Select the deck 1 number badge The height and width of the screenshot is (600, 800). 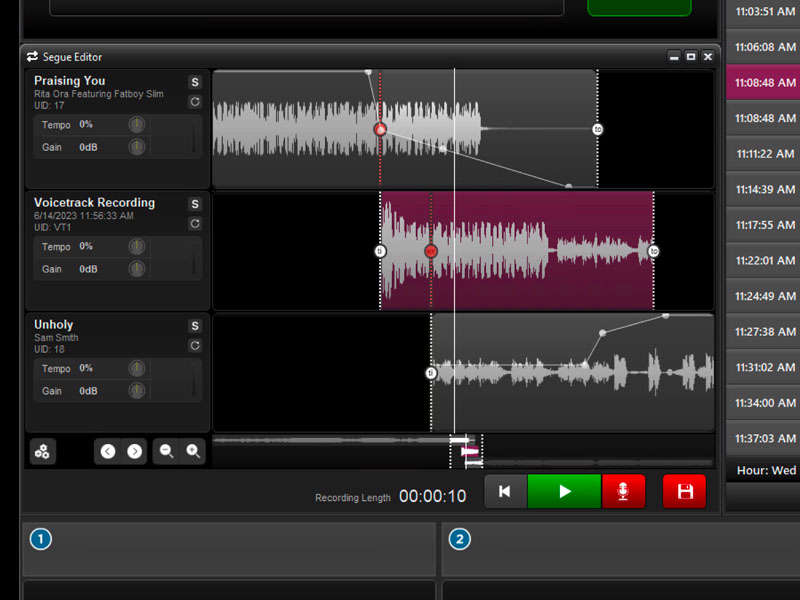41,539
